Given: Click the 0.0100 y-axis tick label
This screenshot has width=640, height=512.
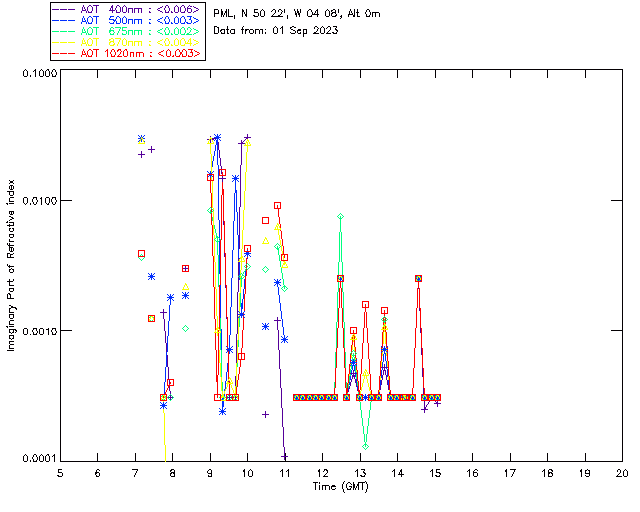Looking at the screenshot, I should (x=40, y=201).
